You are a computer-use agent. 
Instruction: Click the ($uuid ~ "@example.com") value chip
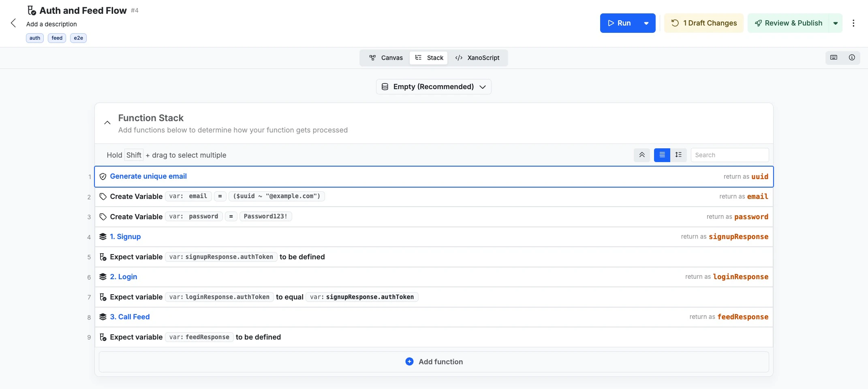277,196
